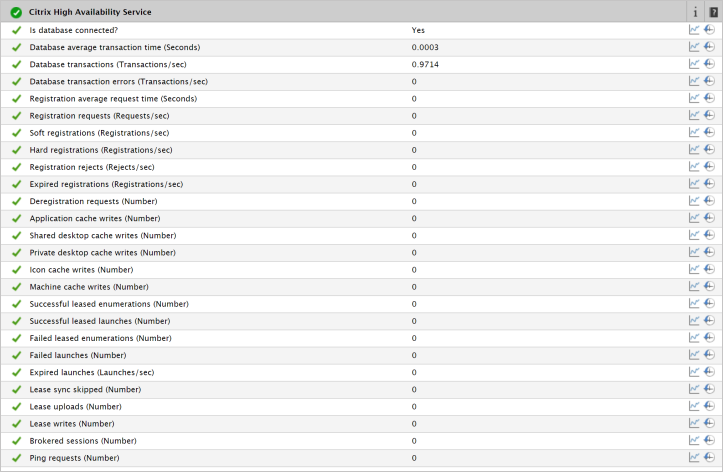Image resolution: width=723 pixels, height=472 pixels.
Task: Select 'Database transactions (Transactions/sec)' label
Action: (108, 65)
